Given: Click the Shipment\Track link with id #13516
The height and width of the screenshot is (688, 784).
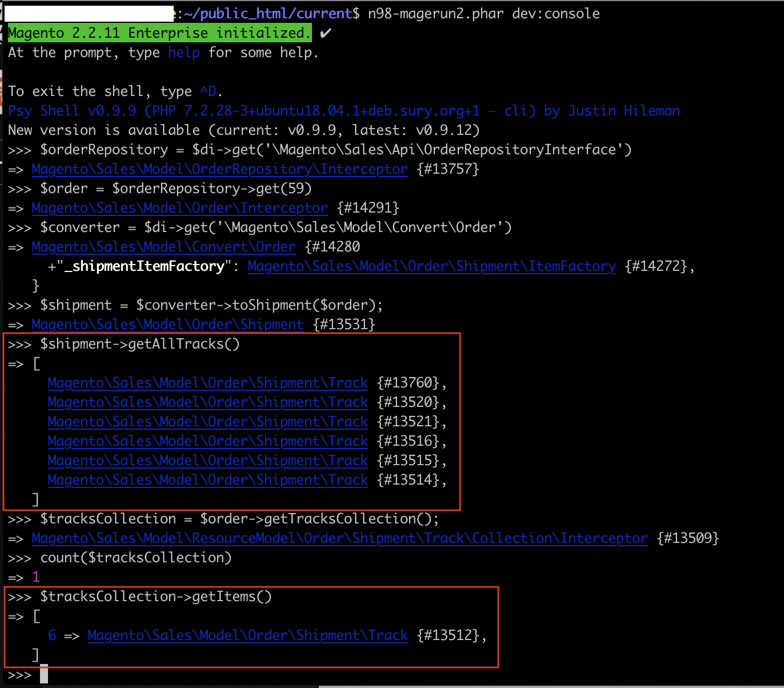Looking at the screenshot, I should click(x=208, y=441).
